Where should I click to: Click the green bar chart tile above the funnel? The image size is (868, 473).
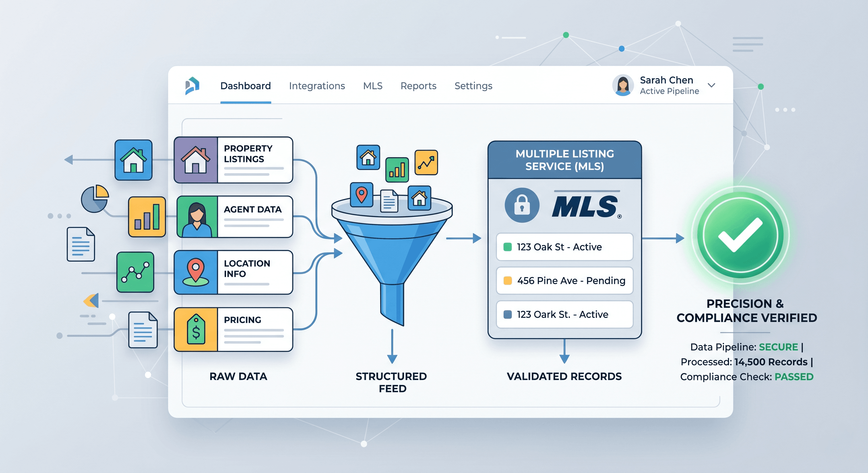pyautogui.click(x=397, y=170)
